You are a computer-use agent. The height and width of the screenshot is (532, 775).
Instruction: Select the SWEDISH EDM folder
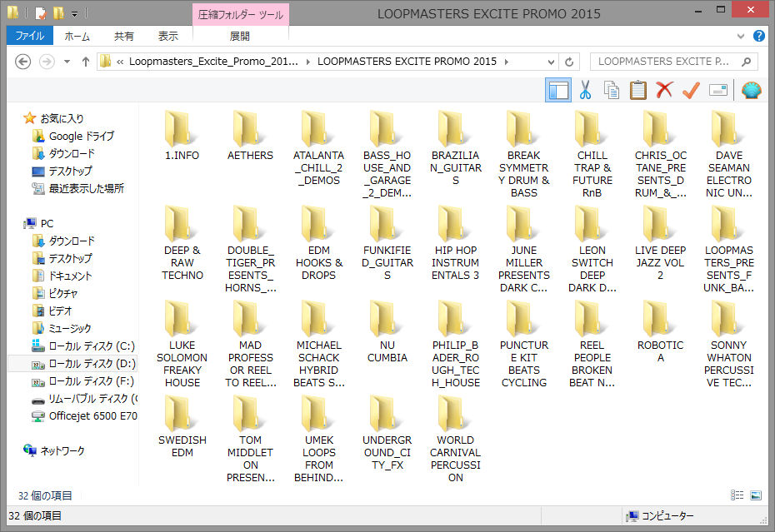[x=182, y=425]
